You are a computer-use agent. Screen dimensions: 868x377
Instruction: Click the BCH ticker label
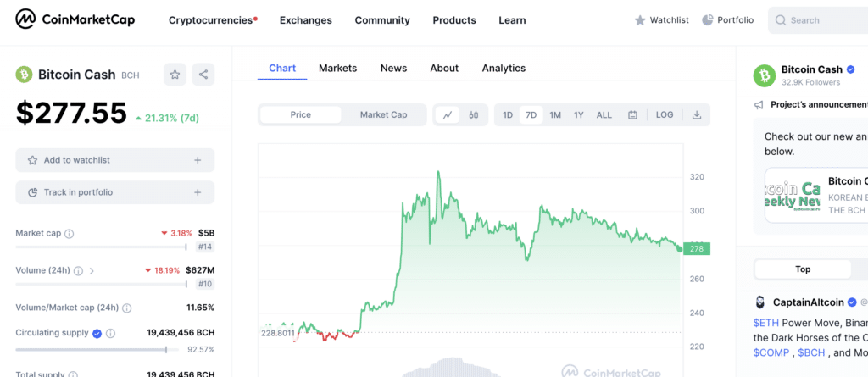tap(131, 75)
